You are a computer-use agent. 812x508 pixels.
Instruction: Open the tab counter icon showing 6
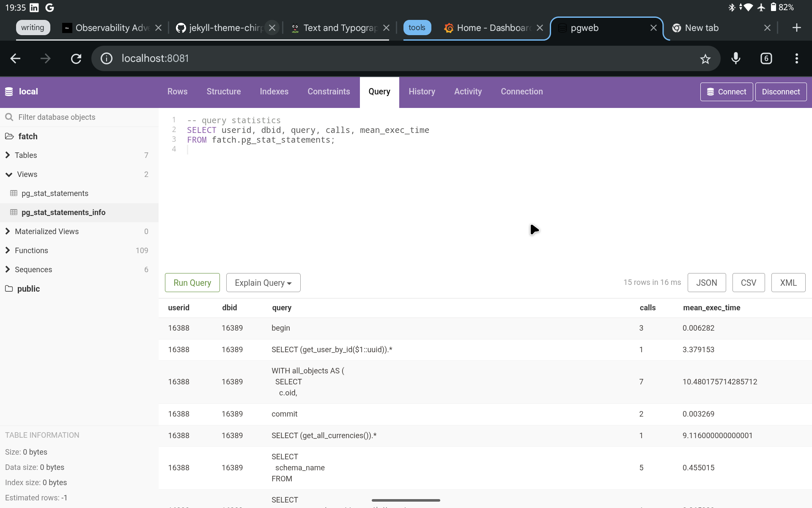click(x=766, y=58)
